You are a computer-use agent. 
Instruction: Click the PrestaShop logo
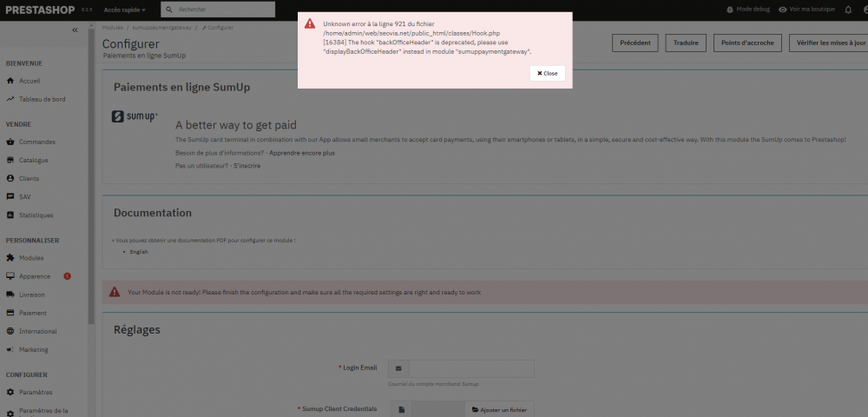[41, 9]
